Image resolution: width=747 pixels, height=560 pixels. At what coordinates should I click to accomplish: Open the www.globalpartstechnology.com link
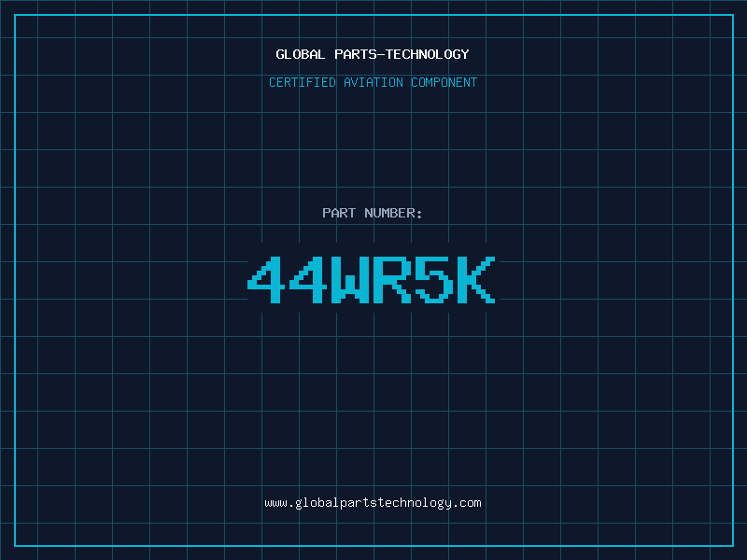coord(373,503)
